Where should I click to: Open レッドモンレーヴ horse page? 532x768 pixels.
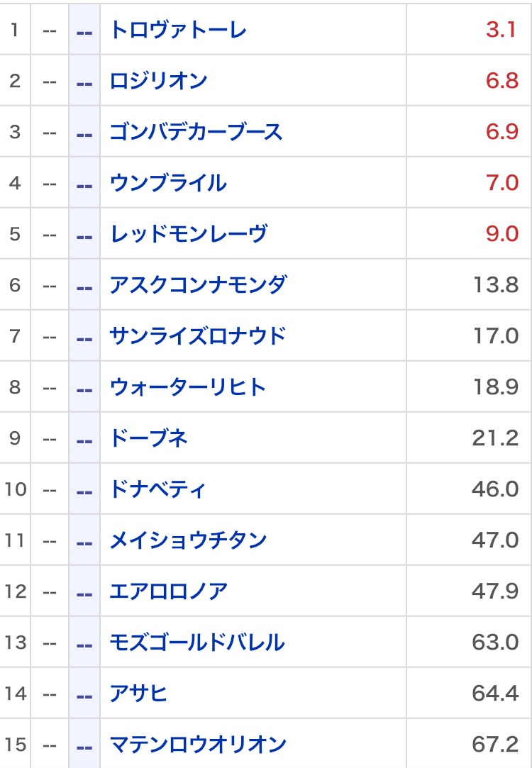(188, 234)
